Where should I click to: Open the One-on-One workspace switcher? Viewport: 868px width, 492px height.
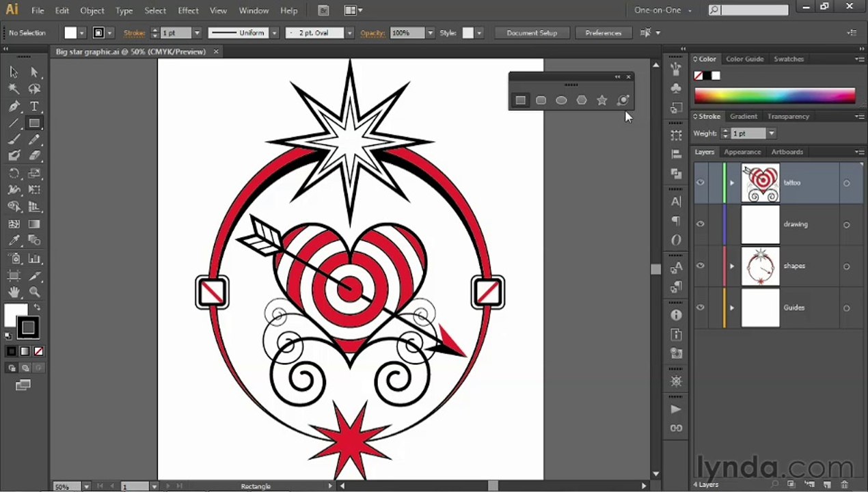point(663,10)
